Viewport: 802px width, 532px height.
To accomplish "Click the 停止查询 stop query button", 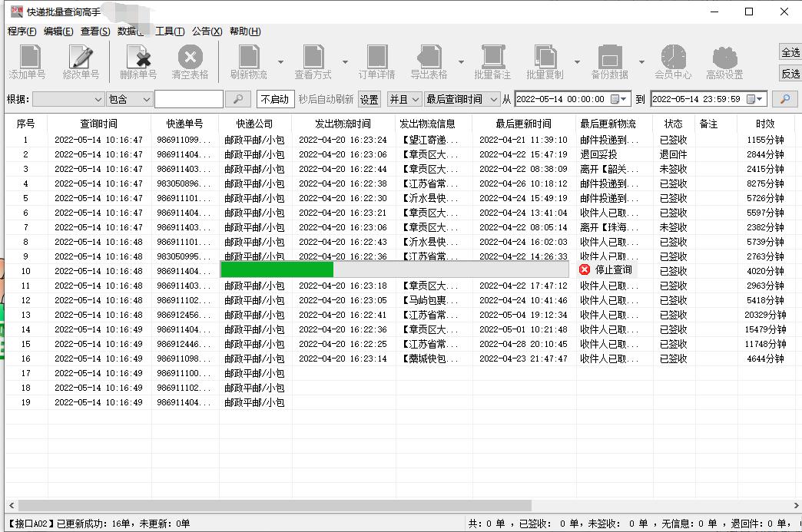I will tap(607, 269).
